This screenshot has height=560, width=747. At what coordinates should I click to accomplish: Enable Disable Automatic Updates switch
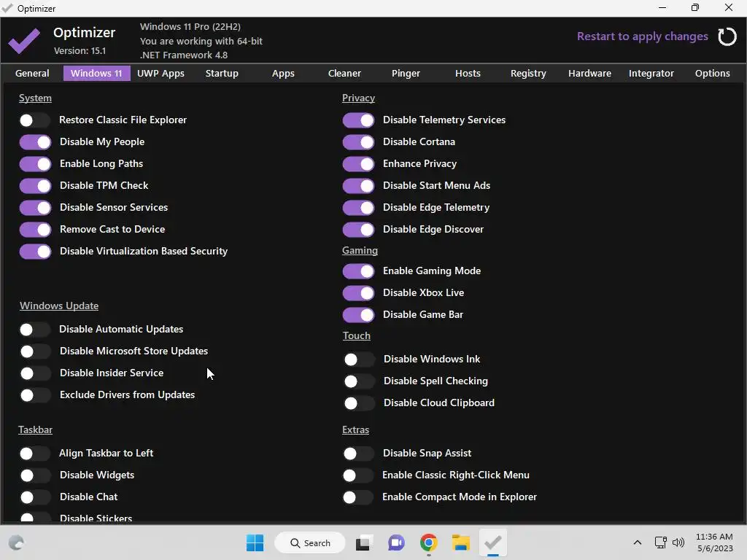[34, 330]
